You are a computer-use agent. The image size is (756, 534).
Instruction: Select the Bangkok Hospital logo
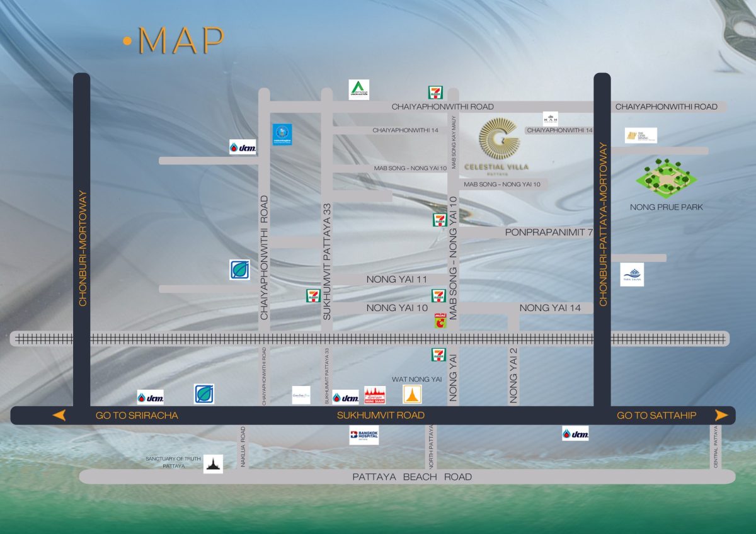[364, 435]
